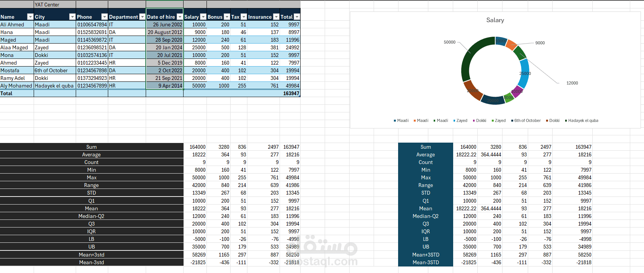Select phone cell 01373294923
Viewport: 644px width, 273px height.
(92, 78)
